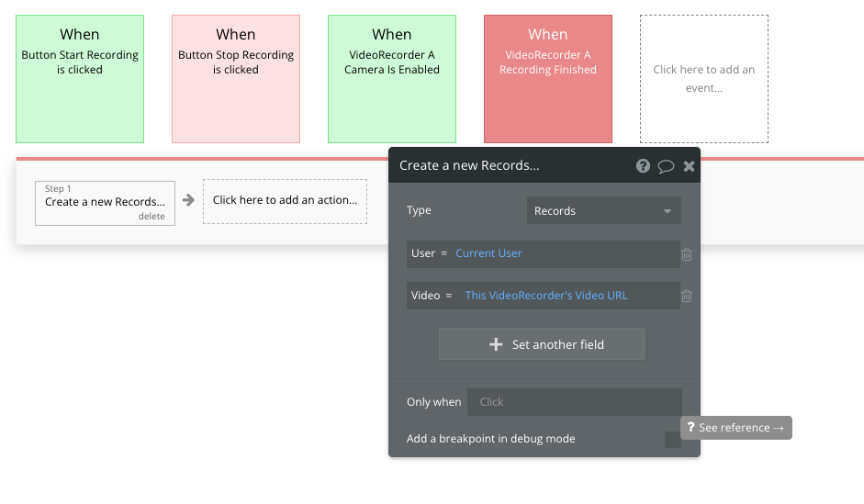Delete the User field with trash icon

pyautogui.click(x=687, y=254)
